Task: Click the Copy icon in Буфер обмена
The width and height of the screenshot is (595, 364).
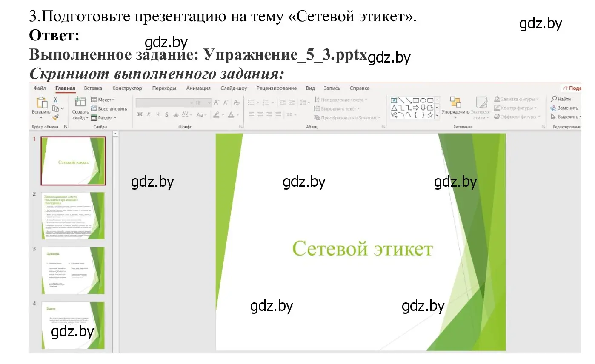Action: (x=55, y=109)
